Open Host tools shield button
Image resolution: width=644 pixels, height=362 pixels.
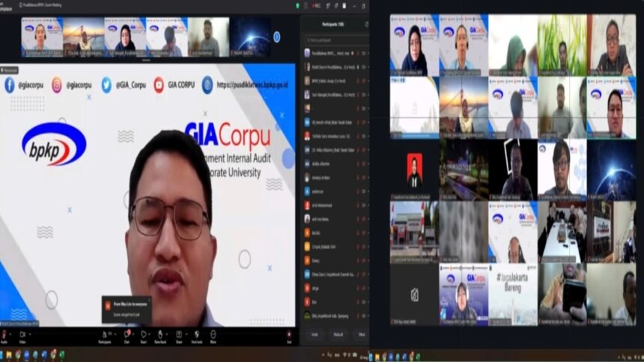coord(197,337)
